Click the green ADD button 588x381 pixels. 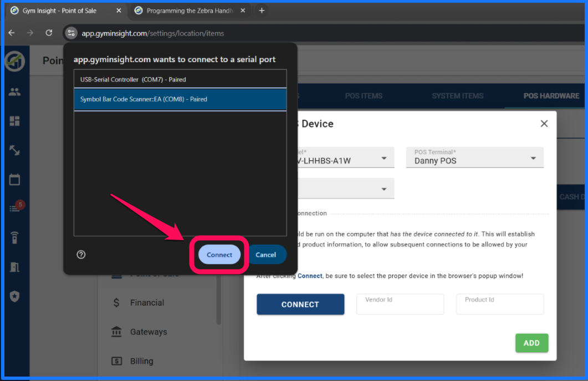point(532,343)
